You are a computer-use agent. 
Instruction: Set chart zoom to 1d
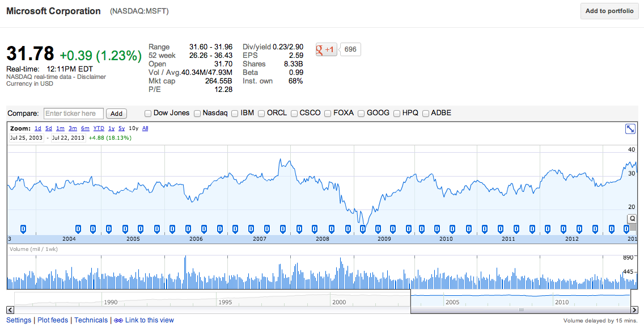[38, 128]
